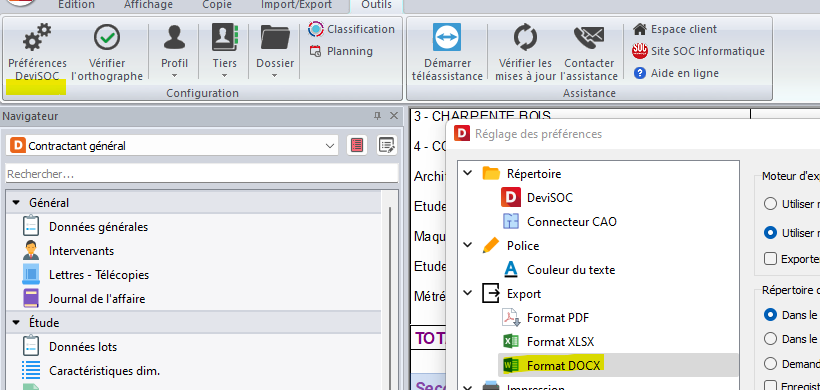The image size is (820, 390).
Task: Open the Contractant général dropdown
Action: pyautogui.click(x=330, y=146)
